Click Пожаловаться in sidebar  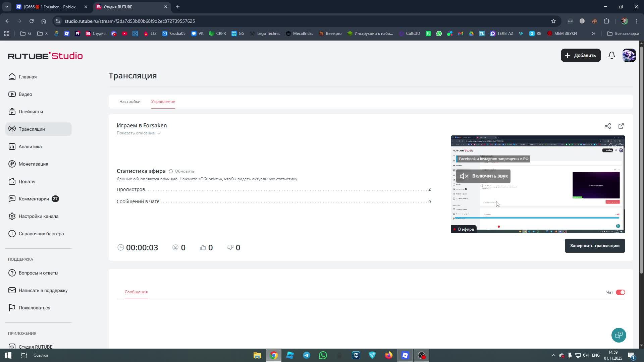point(38,308)
